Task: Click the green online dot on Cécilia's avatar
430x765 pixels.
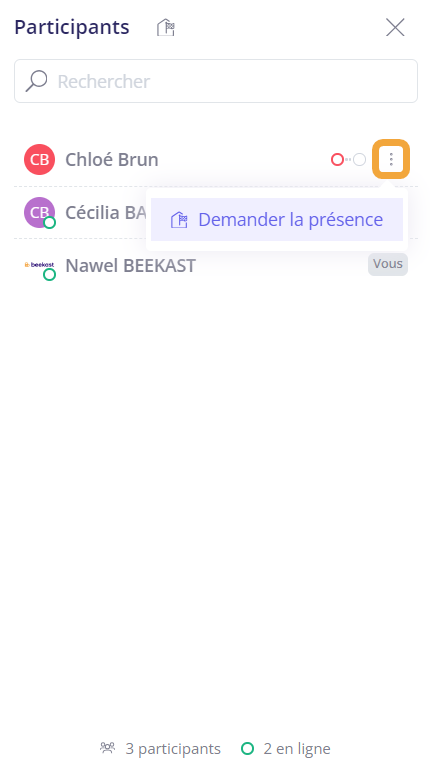Action: (x=49, y=222)
